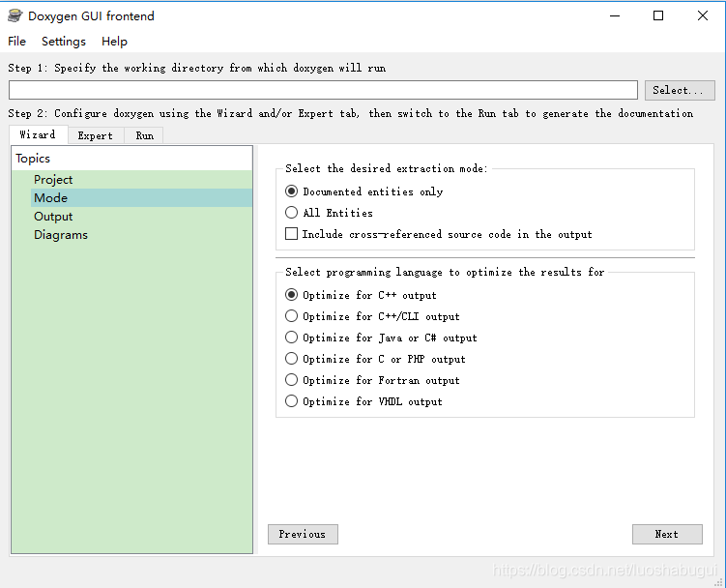
Task: Select Optimize for Fortran output
Action: pyautogui.click(x=372, y=380)
